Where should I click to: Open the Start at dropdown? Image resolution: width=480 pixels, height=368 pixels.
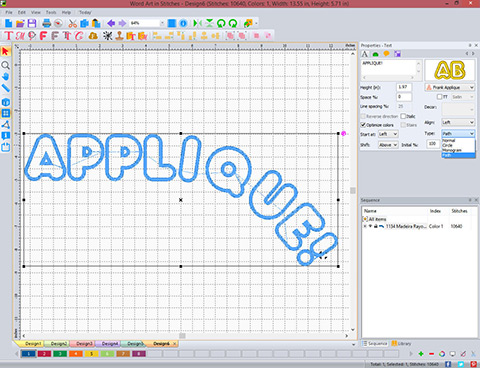point(389,134)
